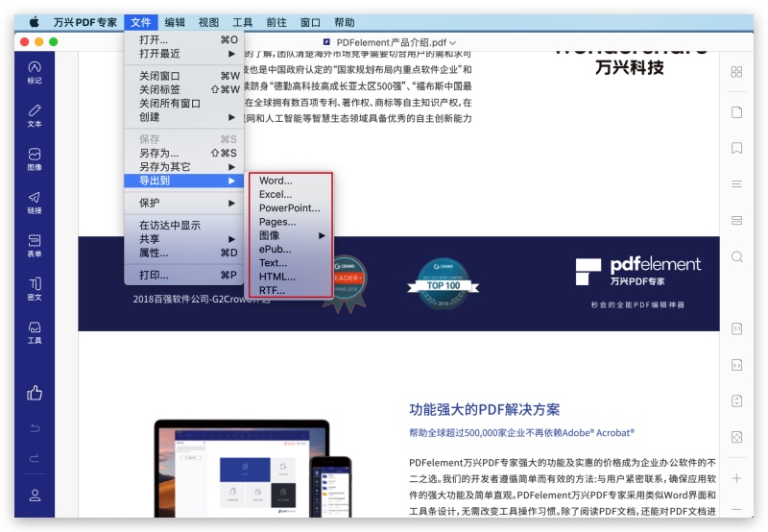Export to RTF... from submenu

291,291
